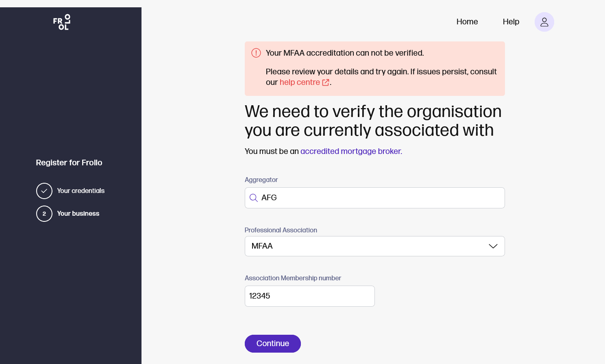Focus the Association Membership number field
Image resolution: width=605 pixels, height=364 pixels.
pos(309,296)
